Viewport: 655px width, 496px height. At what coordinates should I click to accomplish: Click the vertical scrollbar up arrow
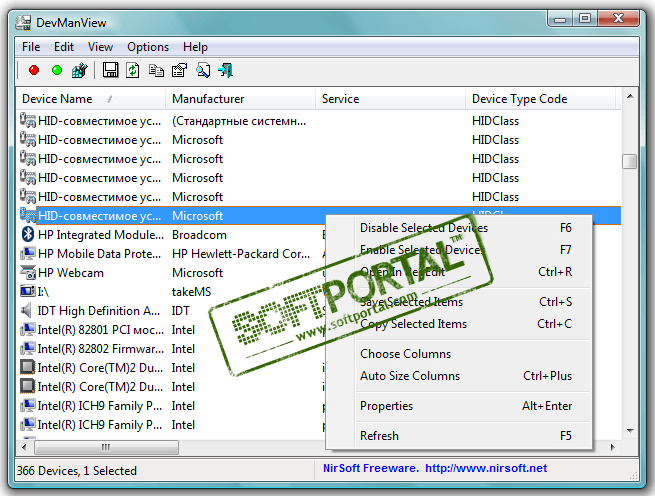(x=630, y=97)
